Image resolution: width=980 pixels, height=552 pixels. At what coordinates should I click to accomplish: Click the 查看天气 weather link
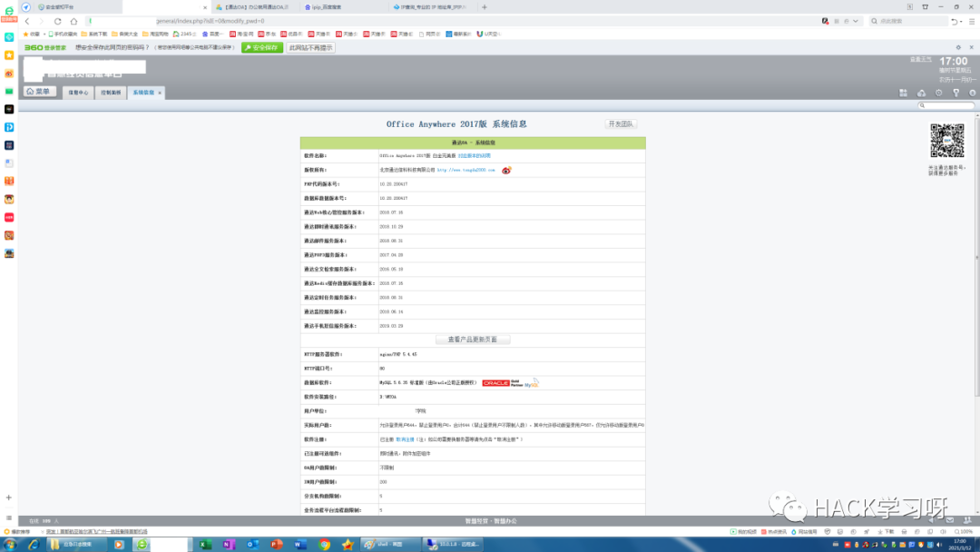(920, 59)
